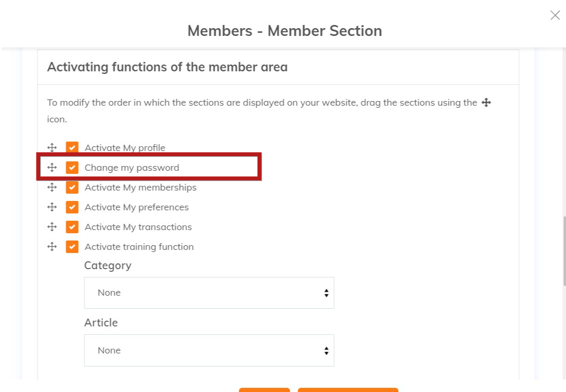This screenshot has height=392, width=566.
Task: Disable the Activate My memberships checkbox
Action: [x=72, y=187]
